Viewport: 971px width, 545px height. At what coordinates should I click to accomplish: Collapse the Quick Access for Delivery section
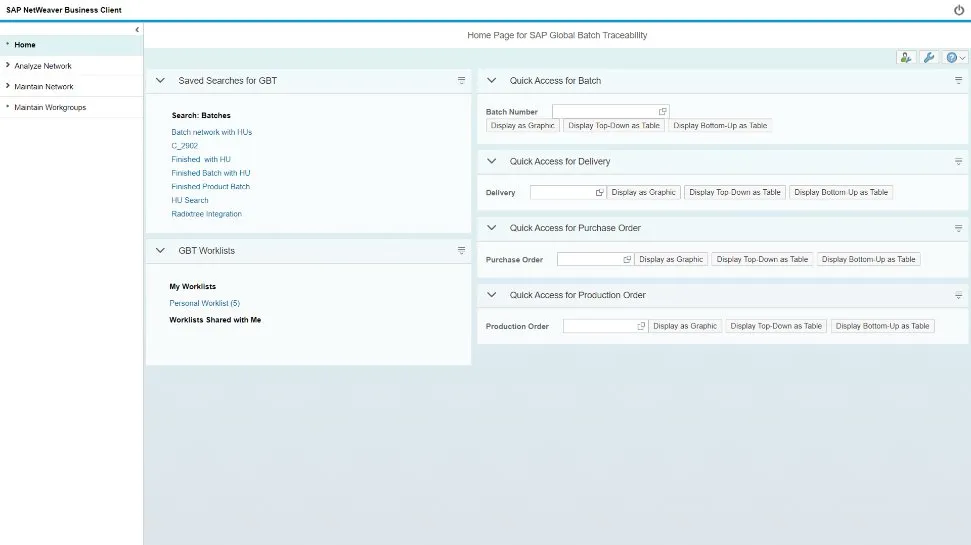click(x=491, y=161)
